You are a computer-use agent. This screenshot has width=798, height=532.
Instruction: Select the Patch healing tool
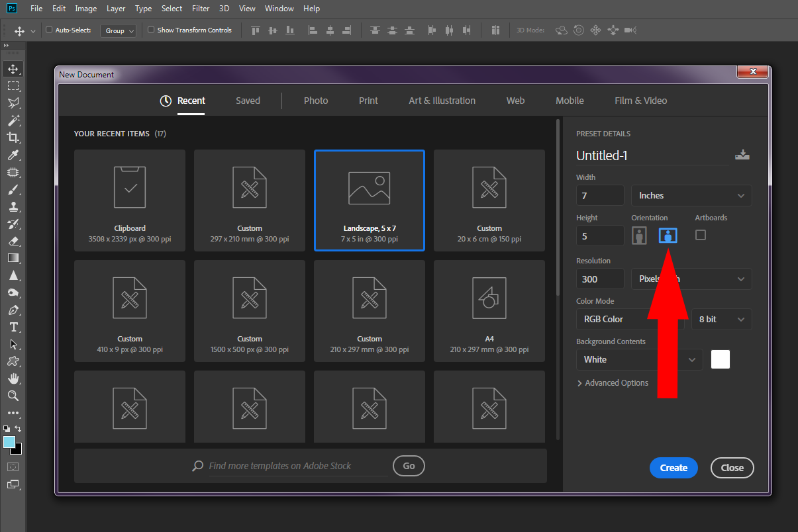tap(13, 172)
